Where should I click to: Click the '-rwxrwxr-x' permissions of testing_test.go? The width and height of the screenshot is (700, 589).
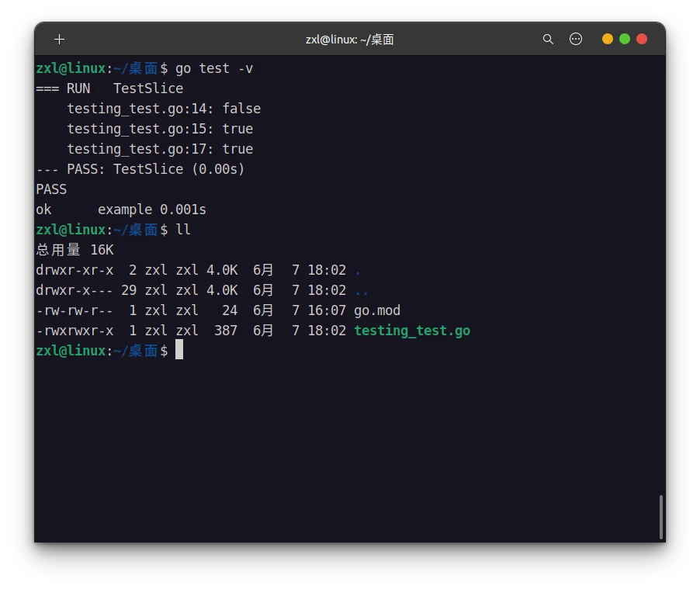(x=75, y=331)
